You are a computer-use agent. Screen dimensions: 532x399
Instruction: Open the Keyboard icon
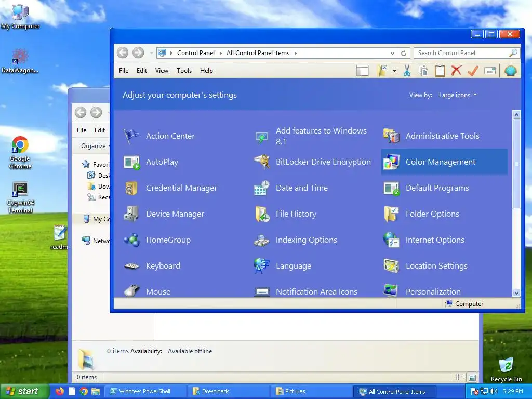point(131,266)
